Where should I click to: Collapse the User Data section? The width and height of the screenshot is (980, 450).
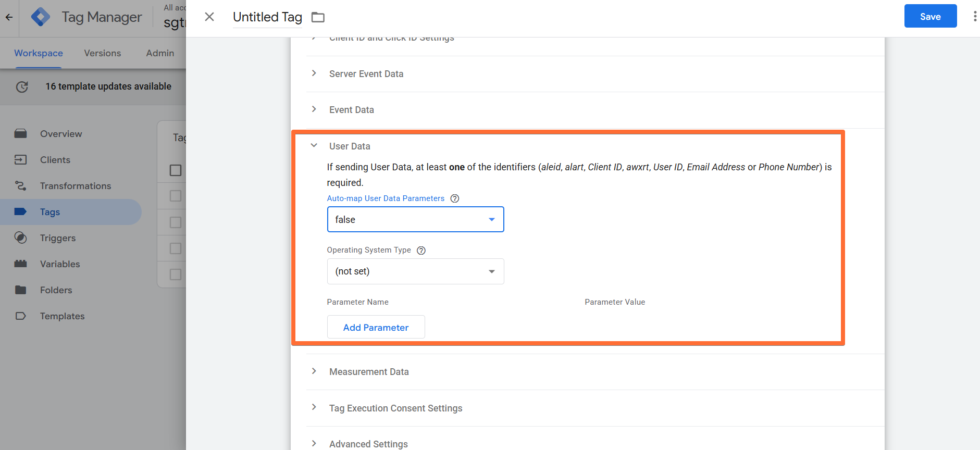314,146
